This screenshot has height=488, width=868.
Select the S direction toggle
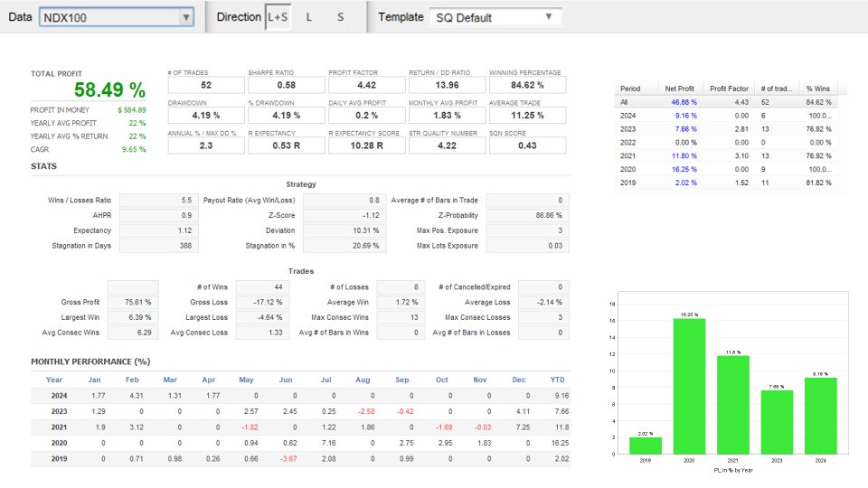(x=341, y=17)
